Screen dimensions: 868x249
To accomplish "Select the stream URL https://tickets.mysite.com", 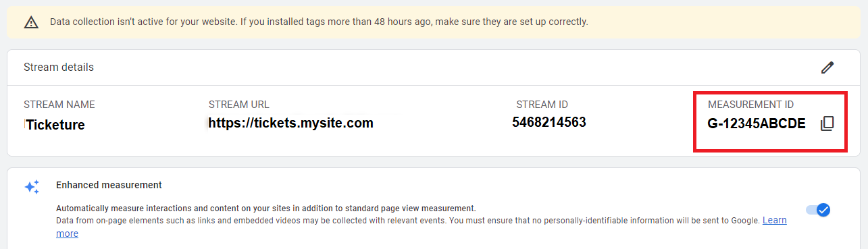I will (290, 123).
